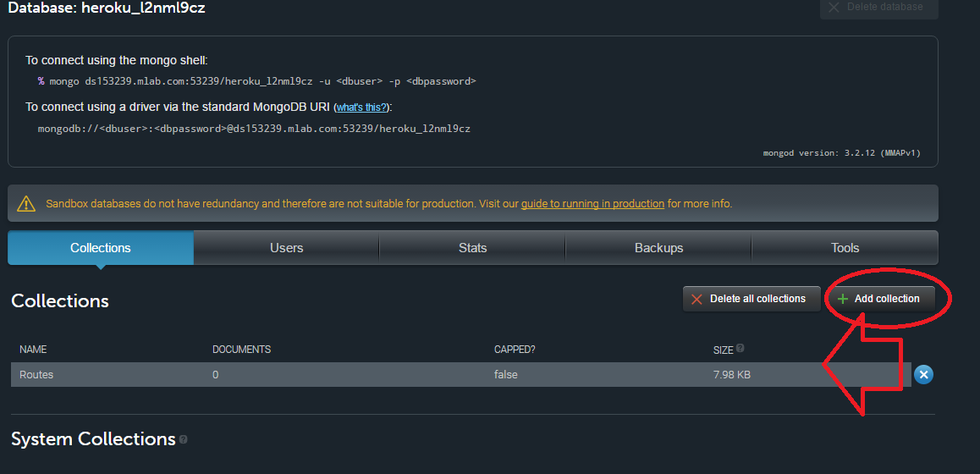Open the Routes collection row
The image size is (980, 474).
click(36, 374)
